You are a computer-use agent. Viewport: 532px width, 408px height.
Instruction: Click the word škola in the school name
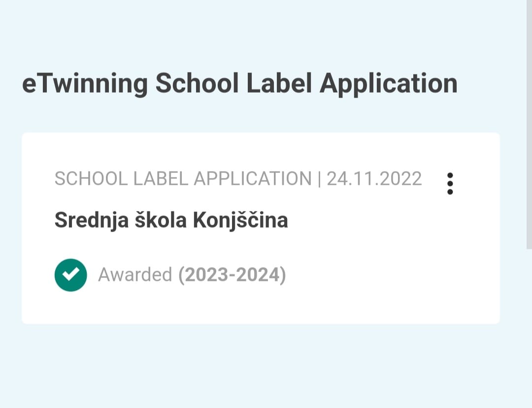161,220
